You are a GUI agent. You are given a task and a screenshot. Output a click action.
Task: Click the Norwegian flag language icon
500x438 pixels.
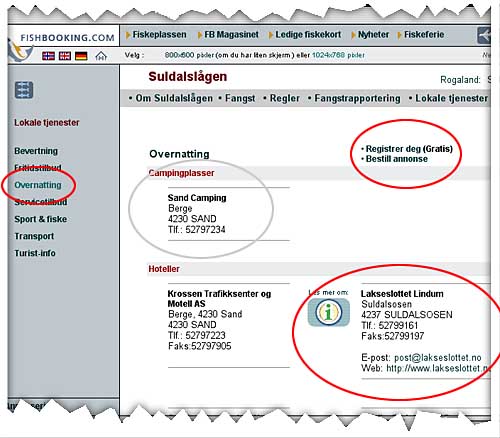coord(49,56)
